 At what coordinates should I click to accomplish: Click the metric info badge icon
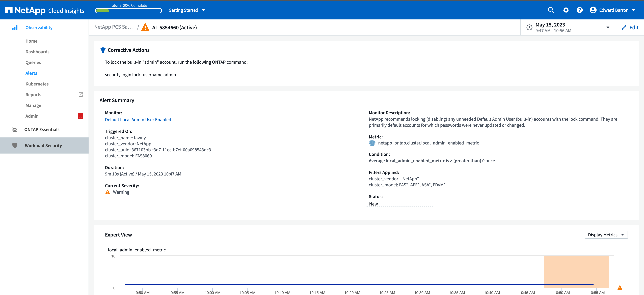click(x=372, y=143)
